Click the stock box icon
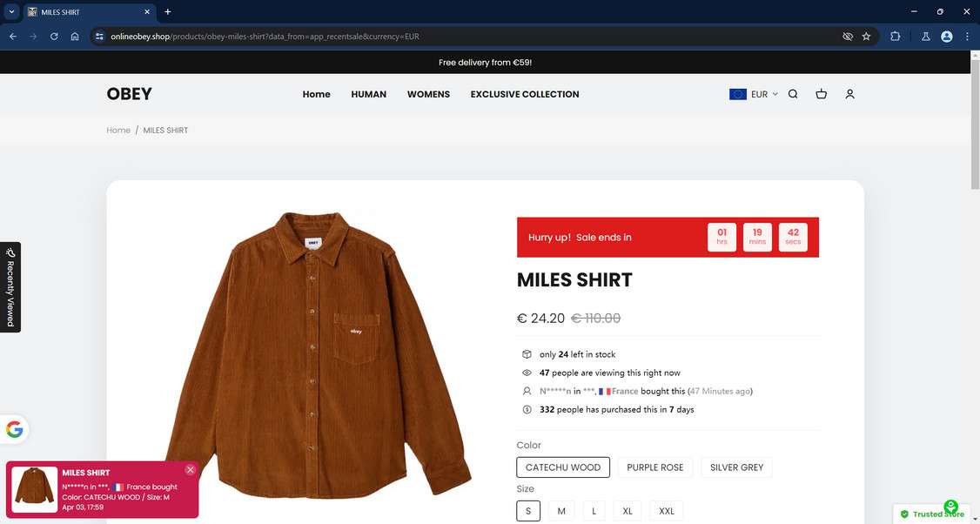 [x=527, y=354]
